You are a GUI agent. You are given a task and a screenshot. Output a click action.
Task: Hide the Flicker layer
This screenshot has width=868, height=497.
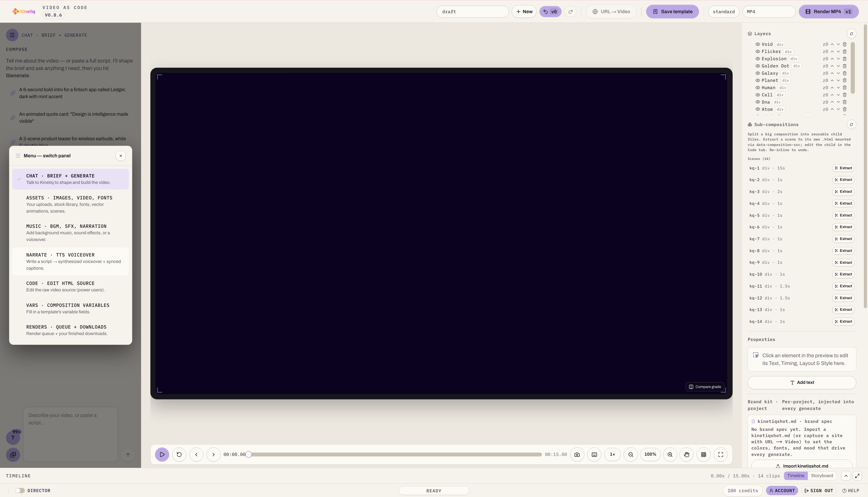pyautogui.click(x=757, y=52)
